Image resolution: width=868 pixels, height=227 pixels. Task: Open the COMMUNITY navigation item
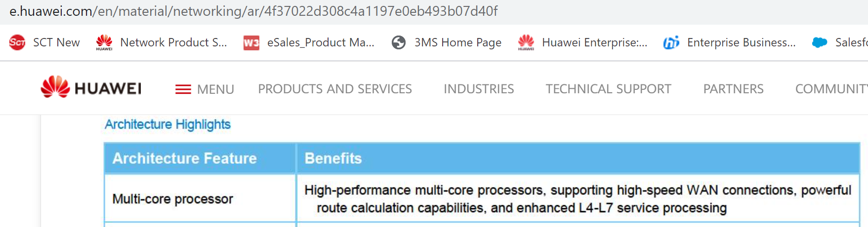click(x=831, y=89)
